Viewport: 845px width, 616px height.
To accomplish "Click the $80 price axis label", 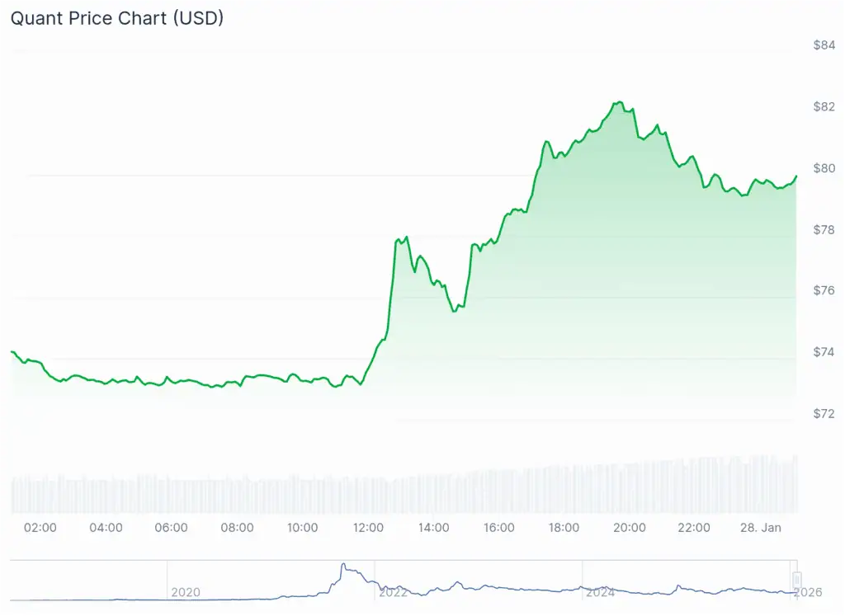I will [x=824, y=168].
